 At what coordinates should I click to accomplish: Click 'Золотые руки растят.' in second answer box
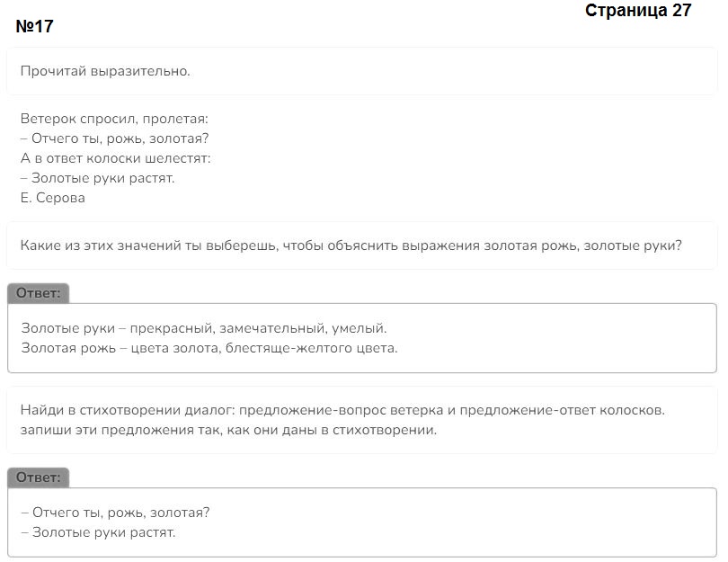pyautogui.click(x=99, y=532)
